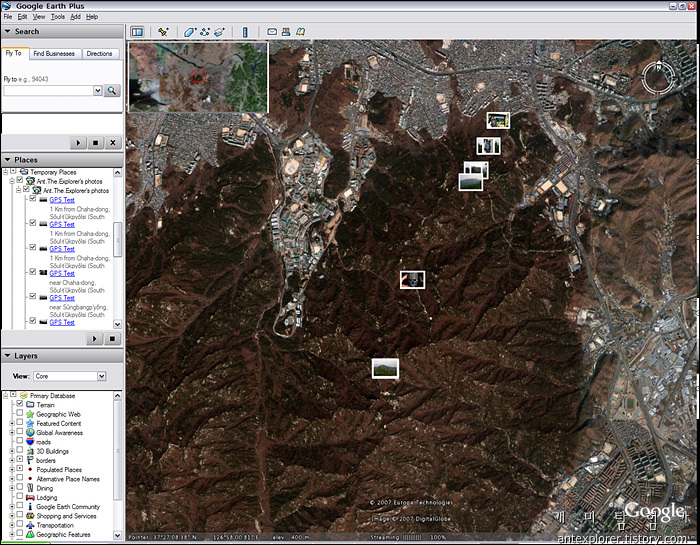700x545 pixels.
Task: Click play in the Search panel
Action: pos(78,143)
